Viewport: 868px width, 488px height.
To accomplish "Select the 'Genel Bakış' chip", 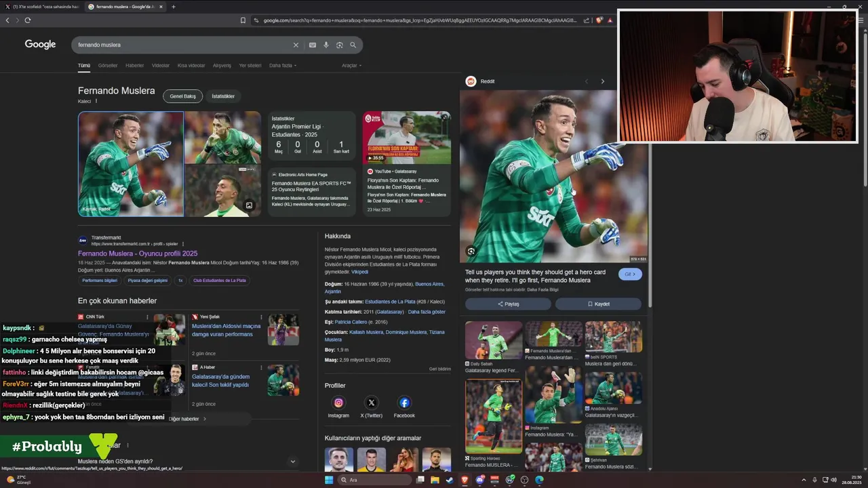I will tap(182, 96).
